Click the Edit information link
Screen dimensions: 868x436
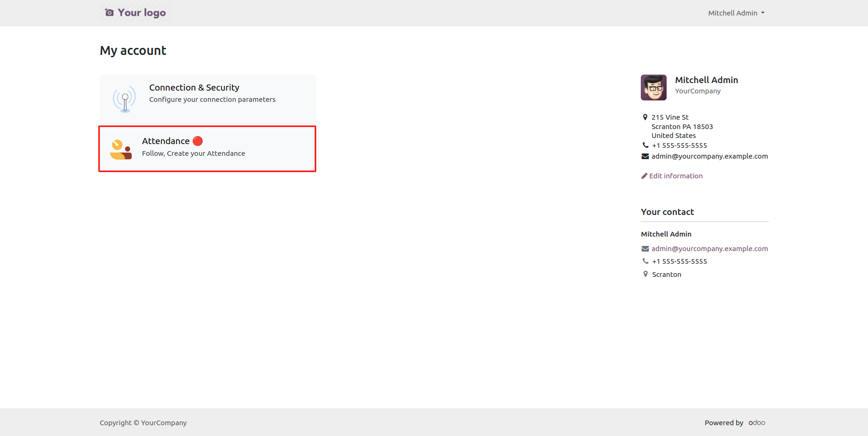(676, 176)
